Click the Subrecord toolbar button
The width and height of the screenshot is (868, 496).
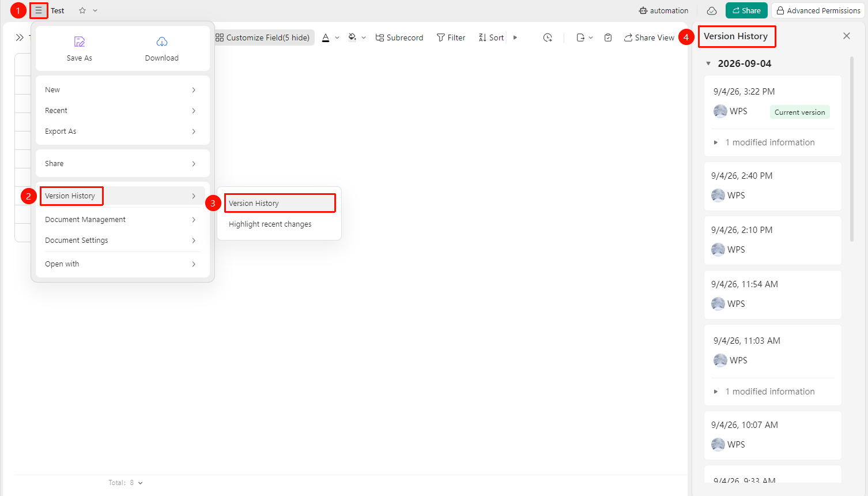coord(399,37)
